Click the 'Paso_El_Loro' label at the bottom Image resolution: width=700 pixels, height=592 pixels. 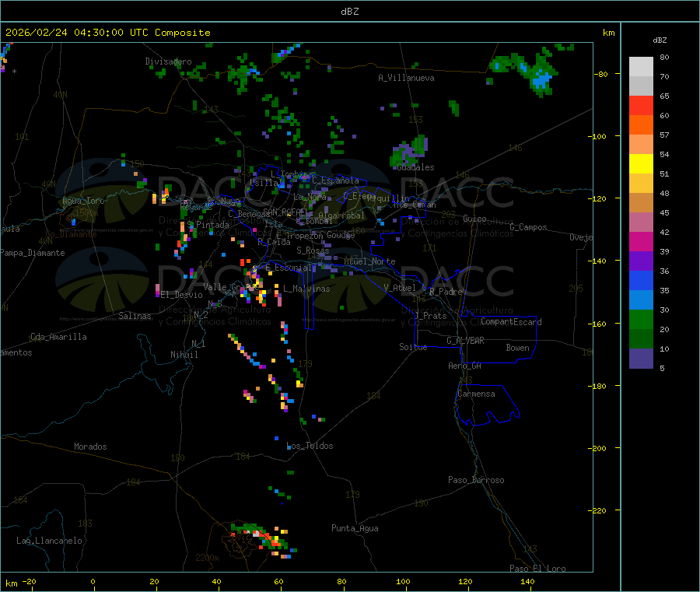click(537, 569)
